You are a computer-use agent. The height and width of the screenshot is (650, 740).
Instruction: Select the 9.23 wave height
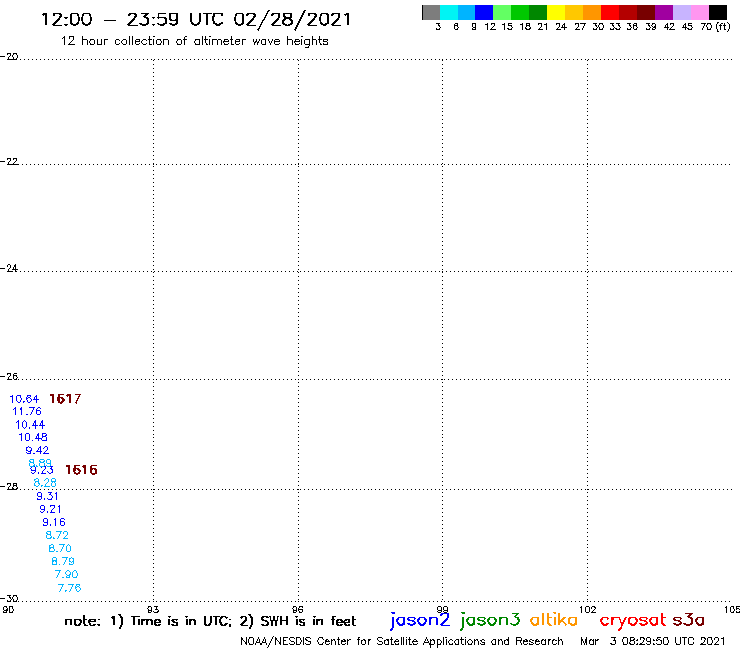point(42,471)
